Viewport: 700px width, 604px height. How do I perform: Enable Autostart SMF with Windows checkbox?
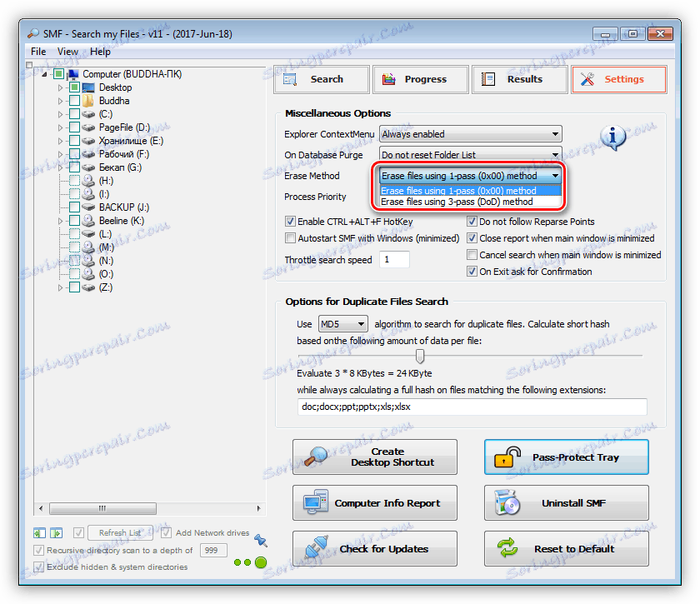coord(290,238)
